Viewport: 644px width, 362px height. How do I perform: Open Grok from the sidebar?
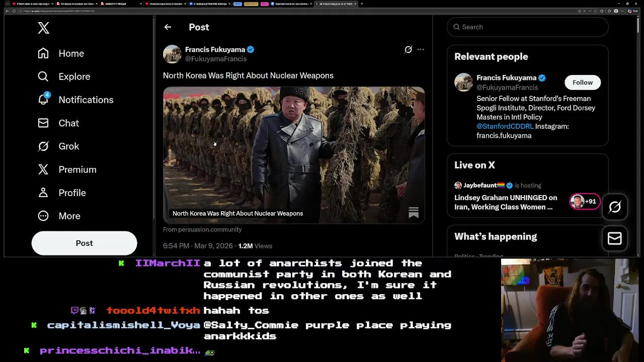58,146
